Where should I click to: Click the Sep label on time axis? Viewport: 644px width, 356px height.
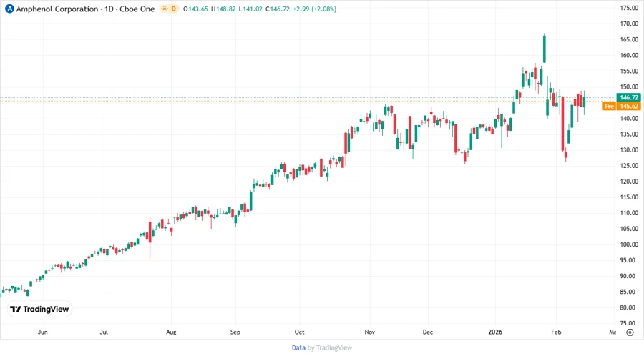tap(235, 332)
